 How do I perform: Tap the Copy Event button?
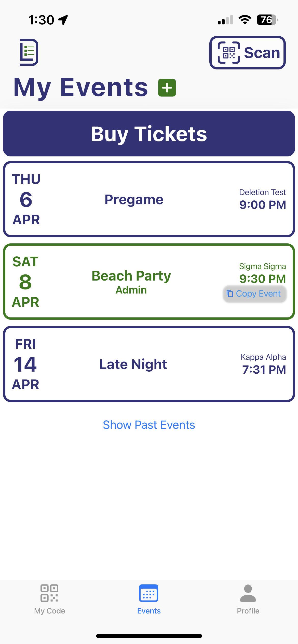coord(255,294)
